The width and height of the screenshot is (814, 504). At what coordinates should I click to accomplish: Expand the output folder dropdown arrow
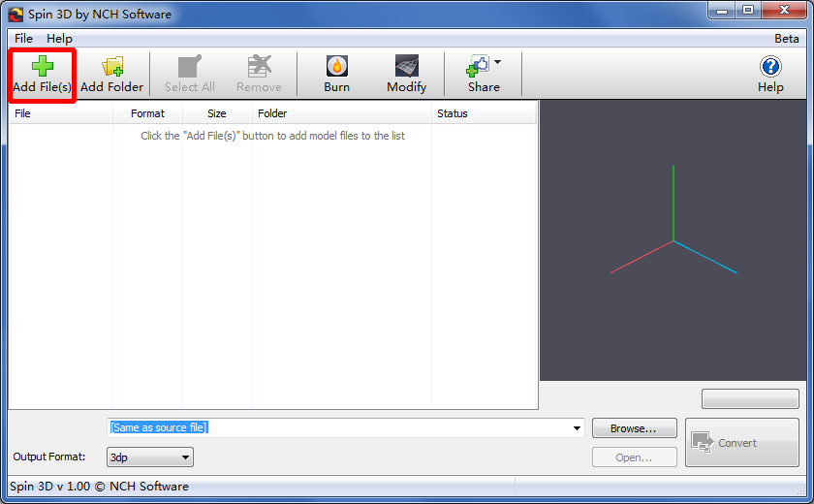(x=577, y=428)
